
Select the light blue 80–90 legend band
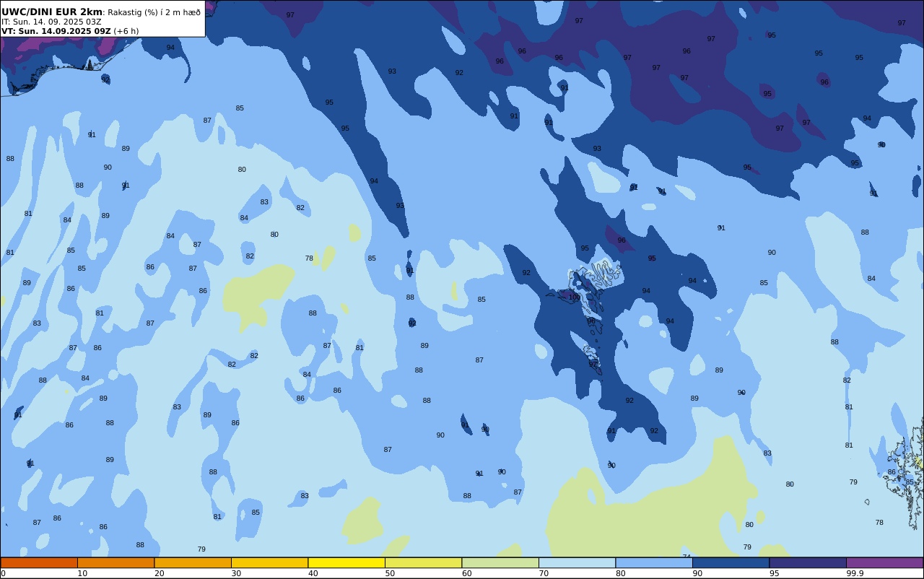tap(654, 562)
